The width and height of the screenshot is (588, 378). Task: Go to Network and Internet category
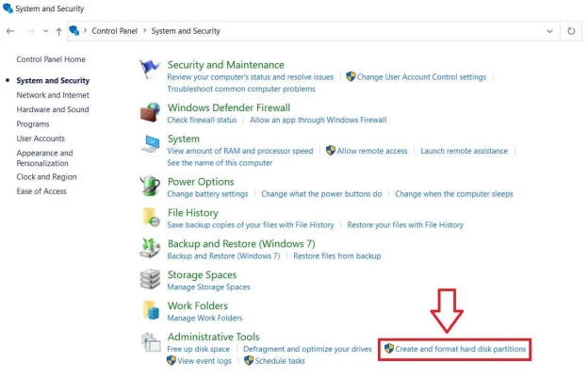(x=53, y=95)
